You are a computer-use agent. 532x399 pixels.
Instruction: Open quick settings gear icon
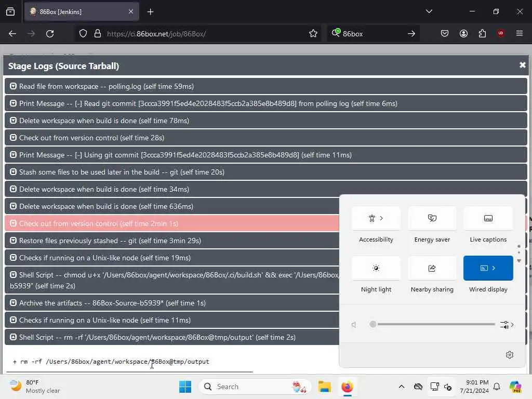tap(509, 355)
